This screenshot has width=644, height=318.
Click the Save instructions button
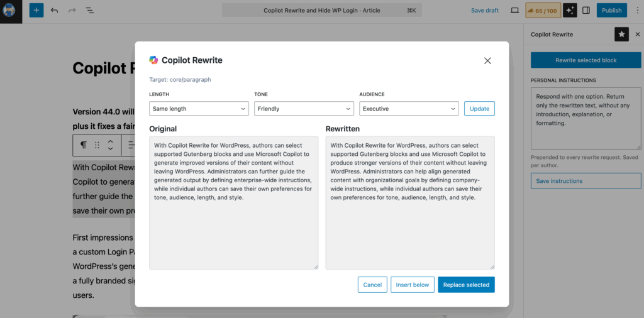[586, 181]
